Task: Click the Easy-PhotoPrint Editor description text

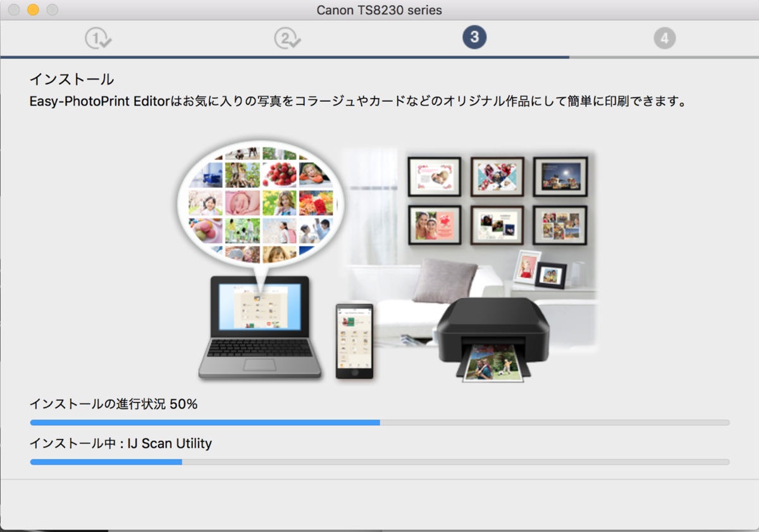Action: pyautogui.click(x=358, y=101)
